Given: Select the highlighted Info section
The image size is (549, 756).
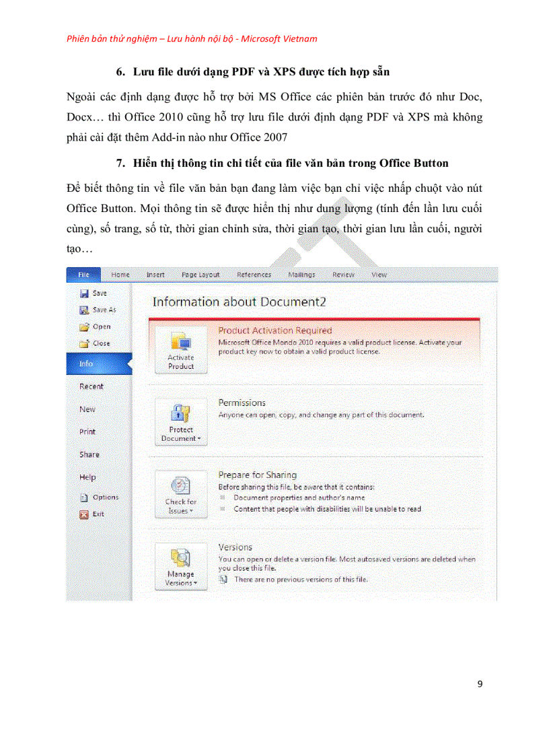Looking at the screenshot, I should click(85, 364).
